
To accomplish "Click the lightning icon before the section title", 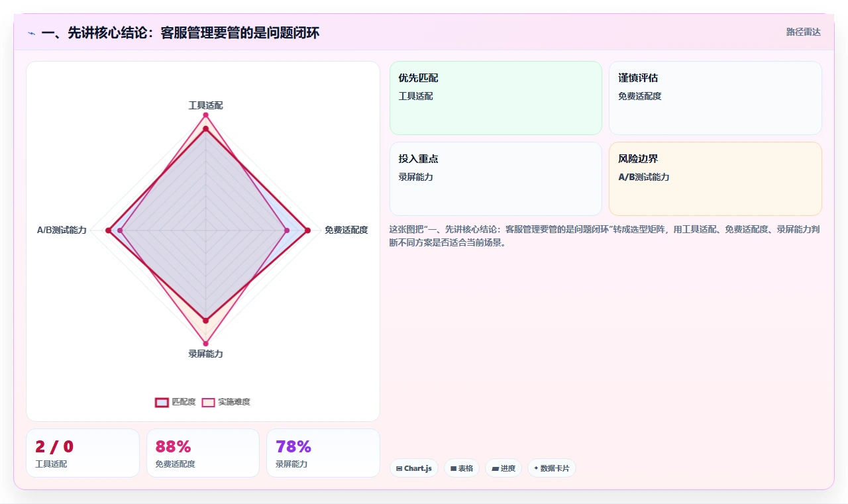I will pyautogui.click(x=31, y=32).
